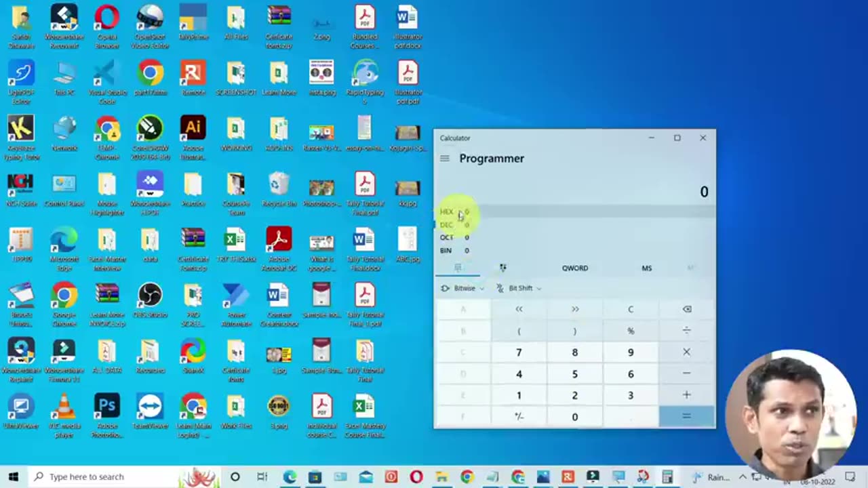This screenshot has height=488, width=868.
Task: Open Task View on the taskbar
Action: click(x=263, y=476)
